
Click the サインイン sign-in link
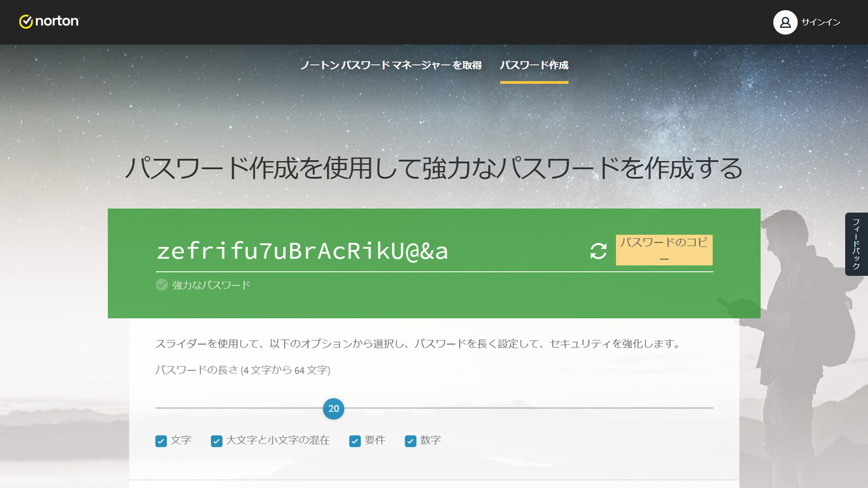(x=821, y=22)
